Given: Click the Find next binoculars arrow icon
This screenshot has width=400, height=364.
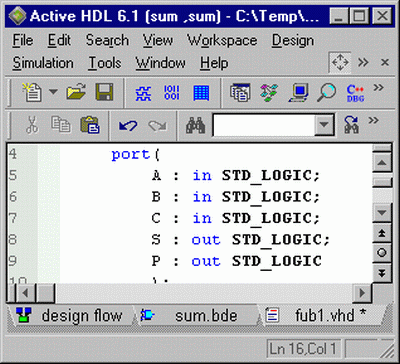Looking at the screenshot, I should click(x=351, y=125).
